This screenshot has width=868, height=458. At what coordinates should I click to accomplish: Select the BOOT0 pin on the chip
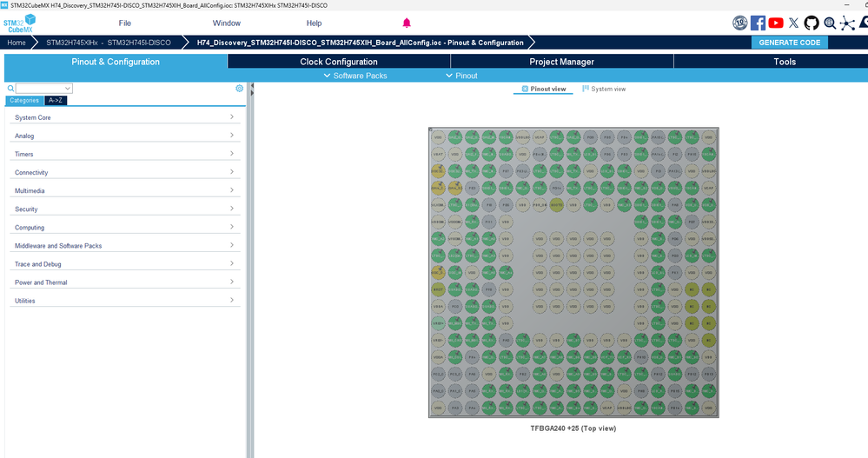pos(556,205)
